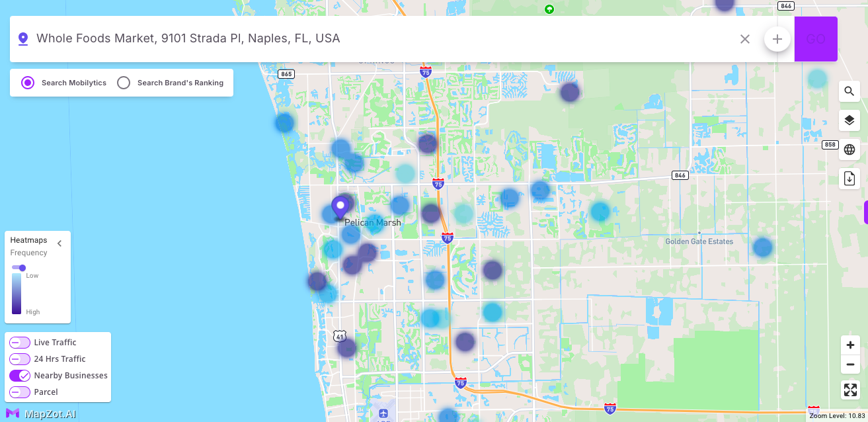This screenshot has width=868, height=422.
Task: Disable the Nearby Businesses toggle
Action: (20, 376)
